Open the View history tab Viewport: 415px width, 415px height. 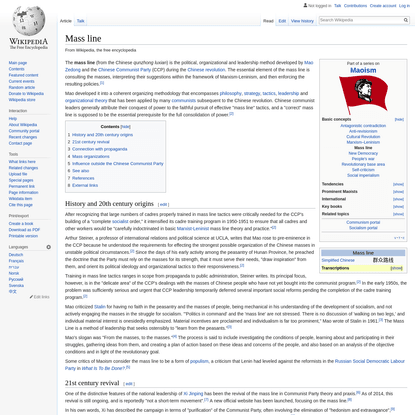(302, 21)
